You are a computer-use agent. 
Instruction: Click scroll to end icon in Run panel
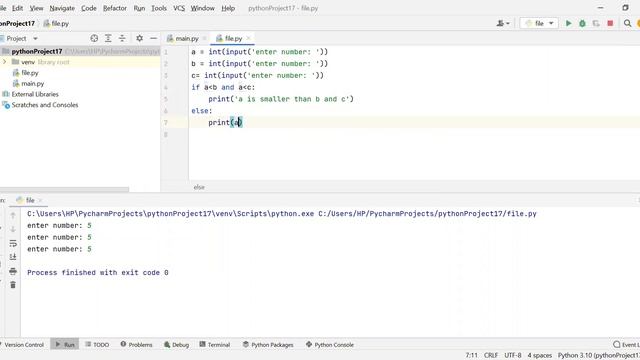click(x=13, y=257)
